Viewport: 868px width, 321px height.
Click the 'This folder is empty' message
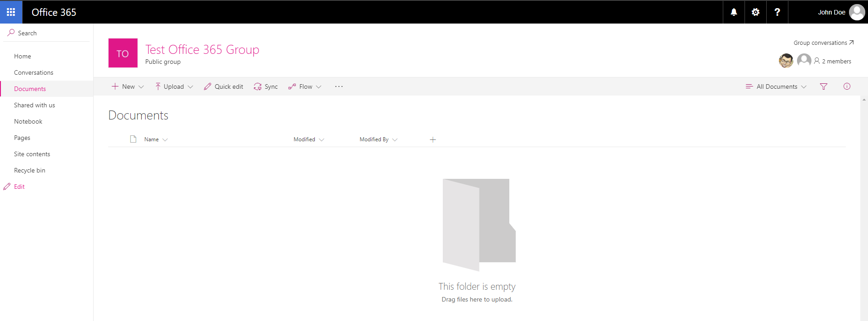tap(477, 287)
